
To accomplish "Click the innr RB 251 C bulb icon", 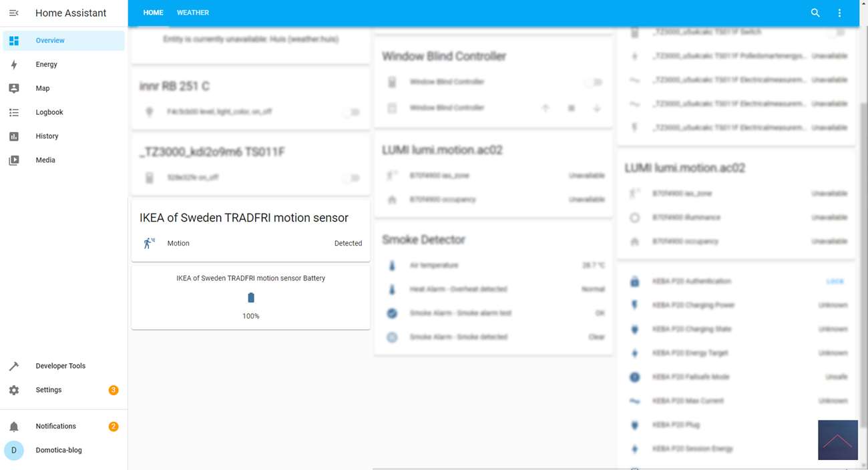I will click(150, 112).
